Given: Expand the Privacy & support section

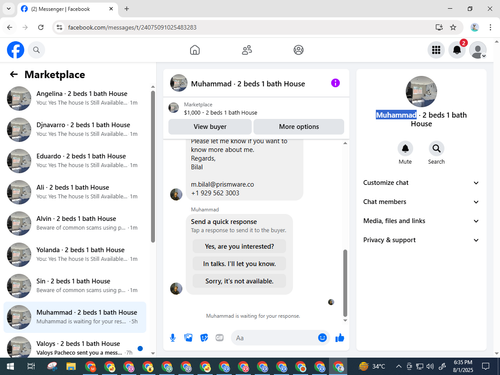Looking at the screenshot, I should pyautogui.click(x=421, y=240).
